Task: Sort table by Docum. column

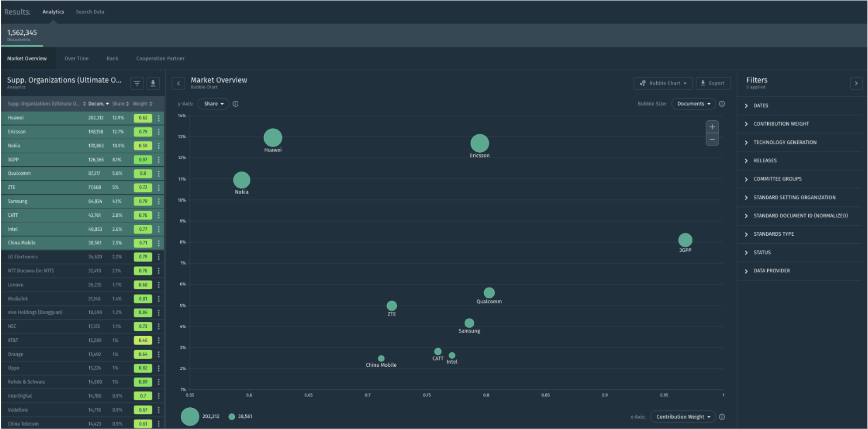Action: click(98, 104)
